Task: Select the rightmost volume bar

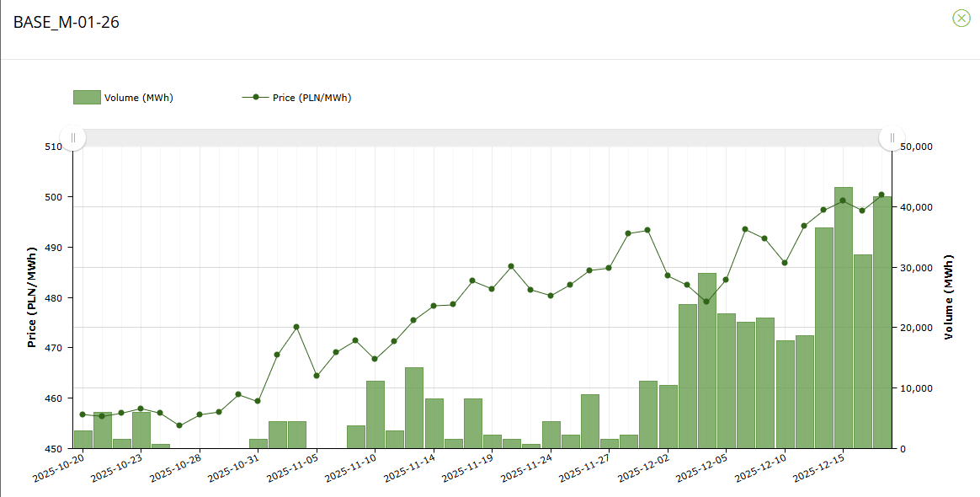Action: pyautogui.click(x=881, y=324)
